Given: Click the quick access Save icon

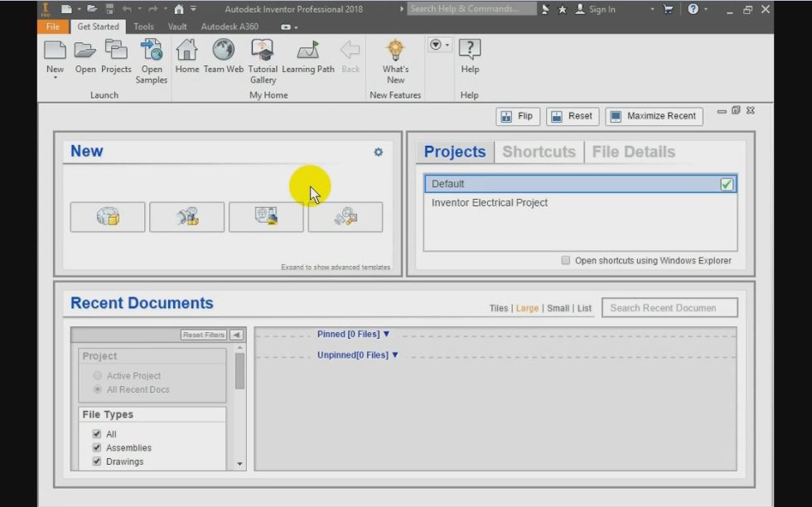Looking at the screenshot, I should 109,9.
